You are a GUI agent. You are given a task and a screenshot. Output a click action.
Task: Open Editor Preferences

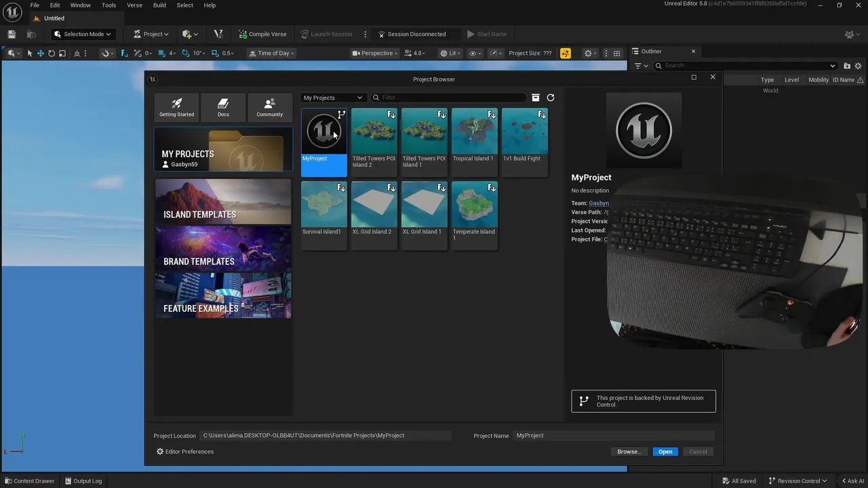[x=185, y=451]
